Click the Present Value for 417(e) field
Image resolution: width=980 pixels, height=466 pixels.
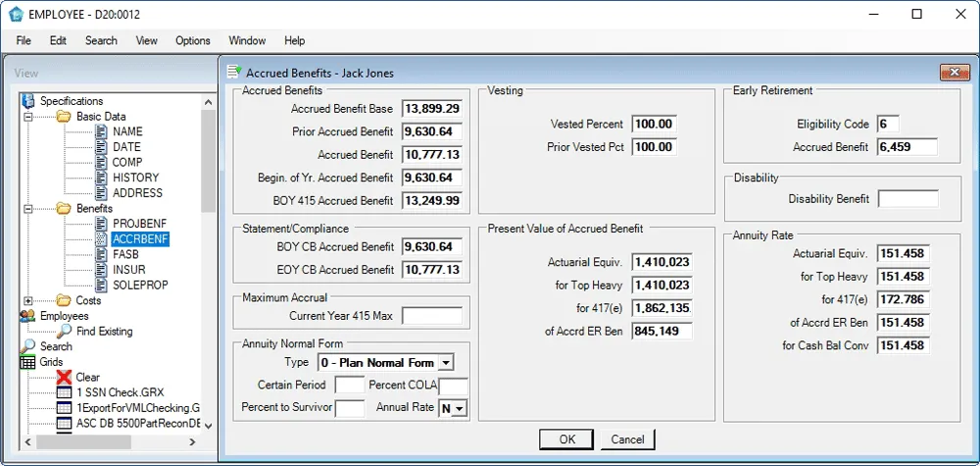point(661,308)
